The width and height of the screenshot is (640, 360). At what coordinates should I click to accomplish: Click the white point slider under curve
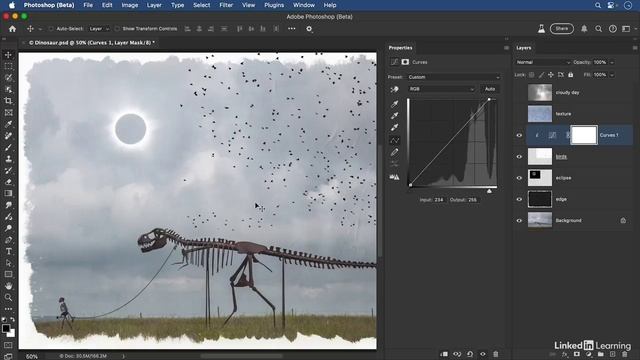(x=489, y=191)
